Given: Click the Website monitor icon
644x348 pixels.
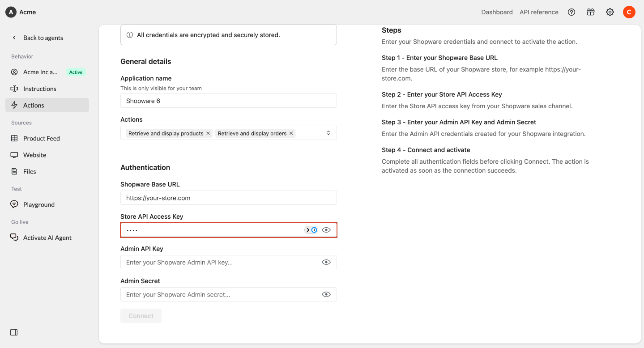Looking at the screenshot, I should click(x=14, y=155).
